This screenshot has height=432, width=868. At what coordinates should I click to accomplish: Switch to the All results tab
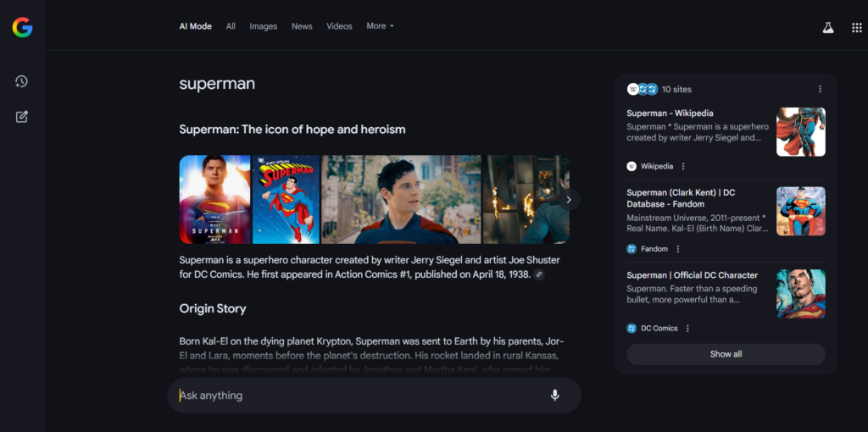click(231, 26)
